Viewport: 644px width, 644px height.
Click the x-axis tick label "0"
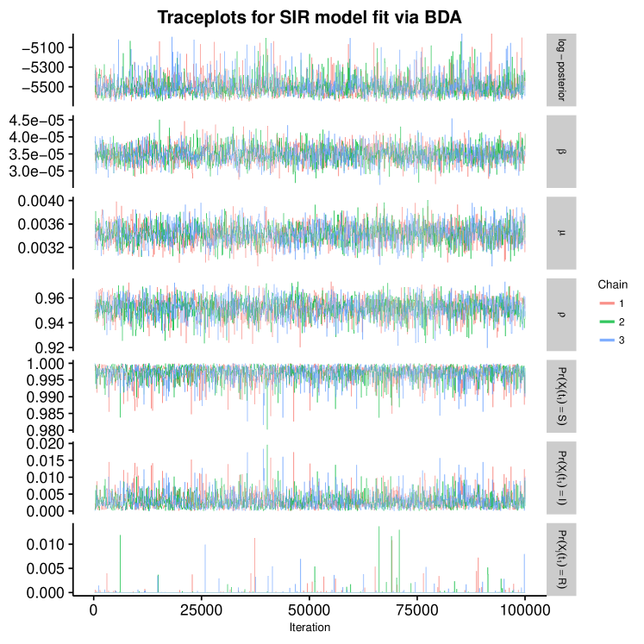point(94,610)
